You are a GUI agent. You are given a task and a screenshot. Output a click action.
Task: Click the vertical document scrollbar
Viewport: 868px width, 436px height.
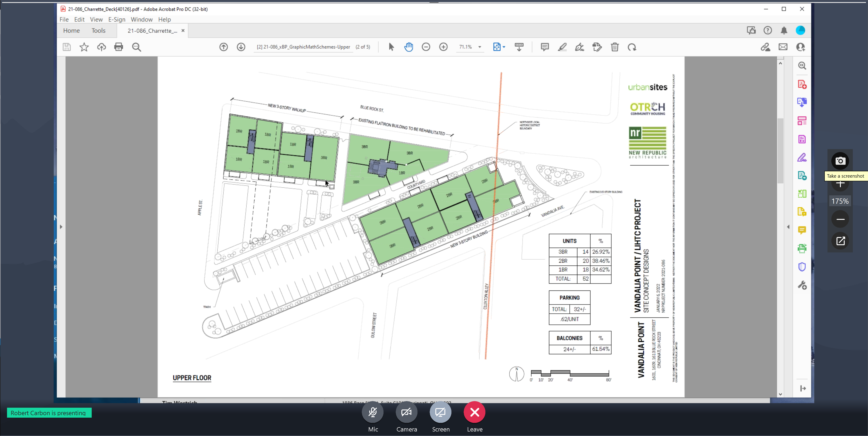[780, 151]
